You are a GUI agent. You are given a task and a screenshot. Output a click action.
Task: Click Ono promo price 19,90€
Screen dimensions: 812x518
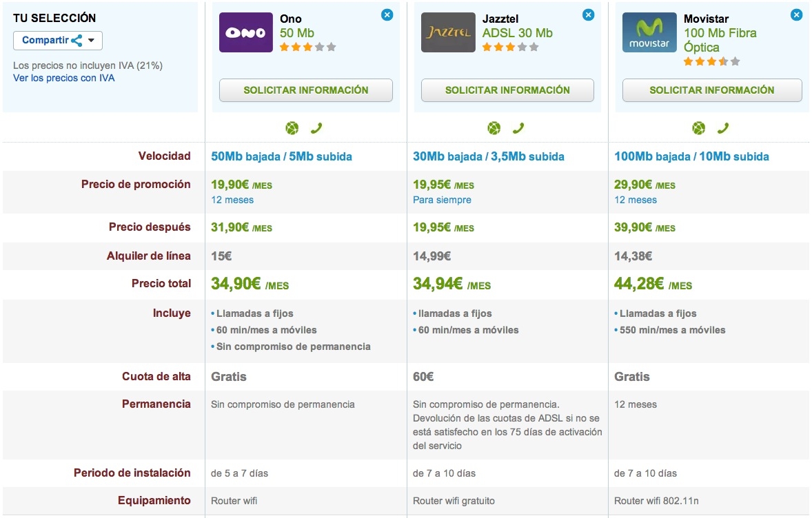click(x=241, y=185)
